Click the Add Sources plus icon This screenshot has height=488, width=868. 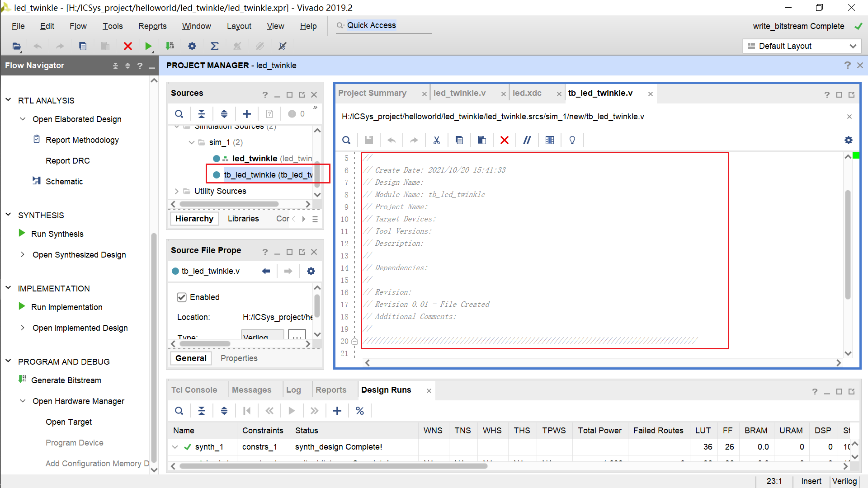[x=247, y=114]
